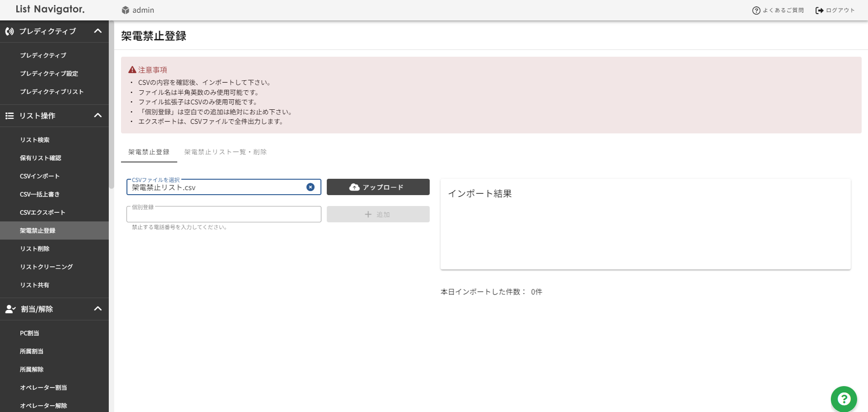Click the sidebar vertical scrollbar

tap(112, 104)
